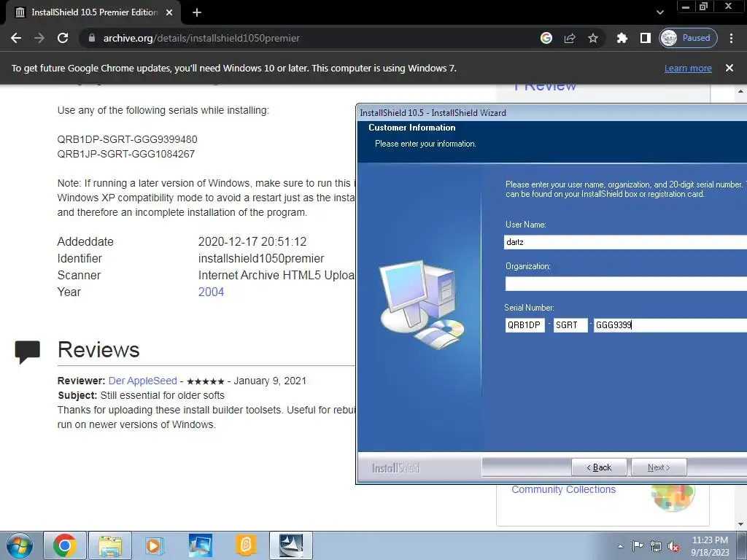Click the Addeddate value 2020-12-17 20:51:12
This screenshot has height=560, width=747.
(x=252, y=242)
